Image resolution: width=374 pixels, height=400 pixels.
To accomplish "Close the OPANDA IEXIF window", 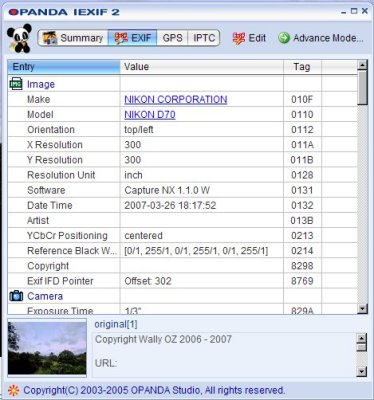I will coord(365,11).
